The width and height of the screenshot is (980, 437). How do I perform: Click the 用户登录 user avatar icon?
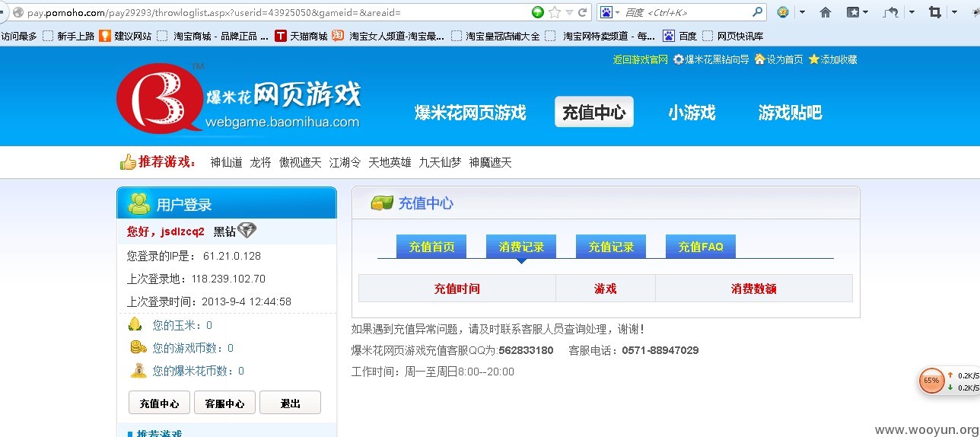point(139,203)
